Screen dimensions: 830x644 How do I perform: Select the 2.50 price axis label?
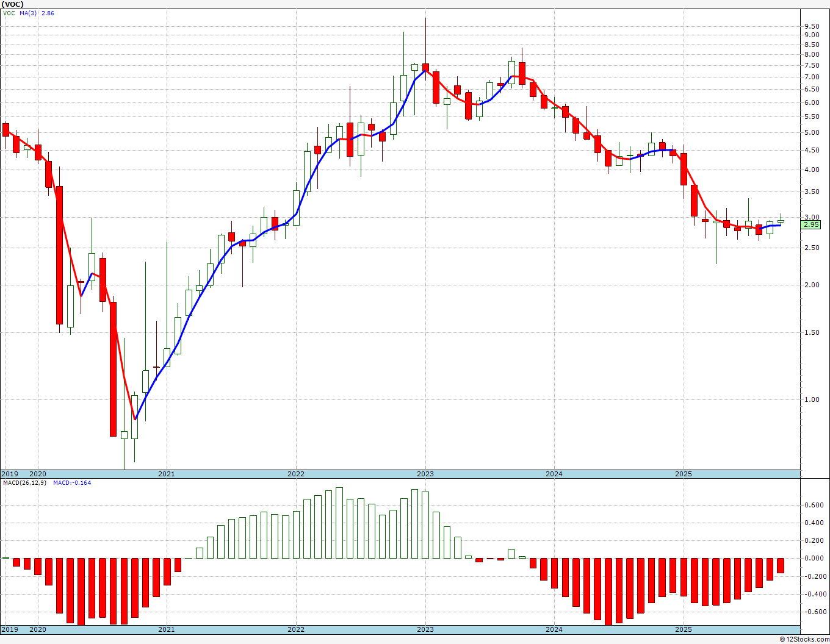(812, 248)
